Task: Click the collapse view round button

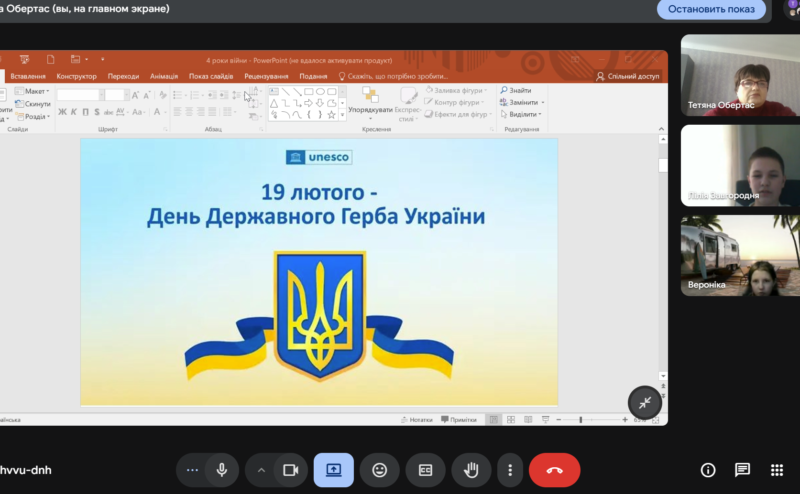Action: [645, 402]
